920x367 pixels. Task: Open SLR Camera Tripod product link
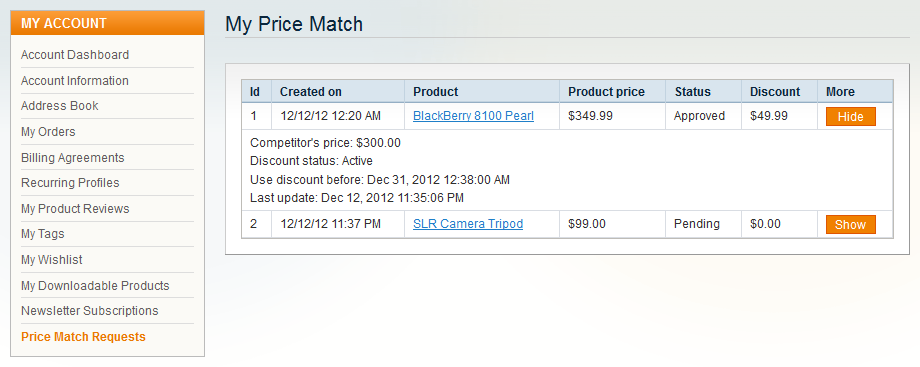coord(468,224)
